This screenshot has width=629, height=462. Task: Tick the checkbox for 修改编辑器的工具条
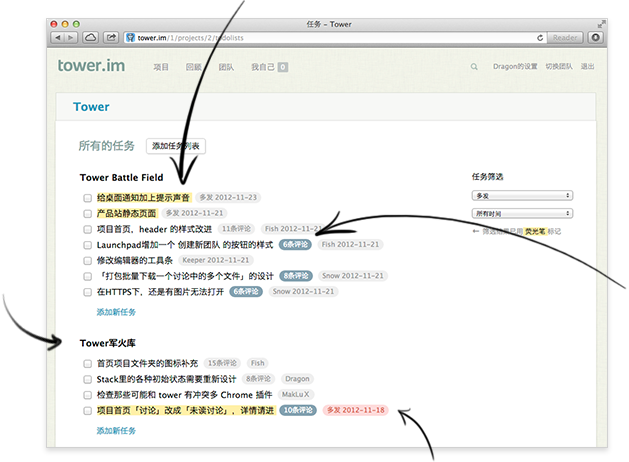click(88, 260)
